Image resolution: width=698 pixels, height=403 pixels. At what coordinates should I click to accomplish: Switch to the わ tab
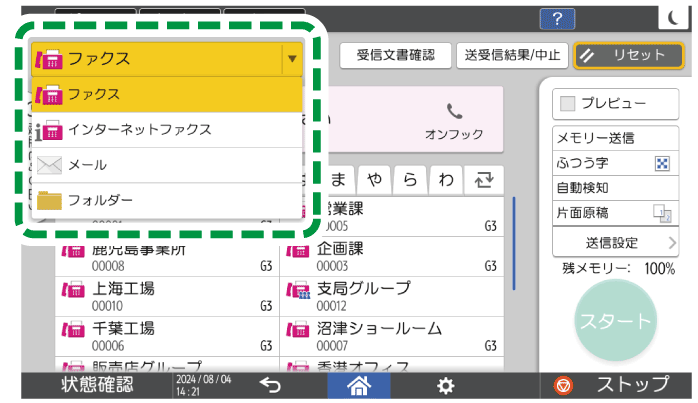[x=446, y=180]
